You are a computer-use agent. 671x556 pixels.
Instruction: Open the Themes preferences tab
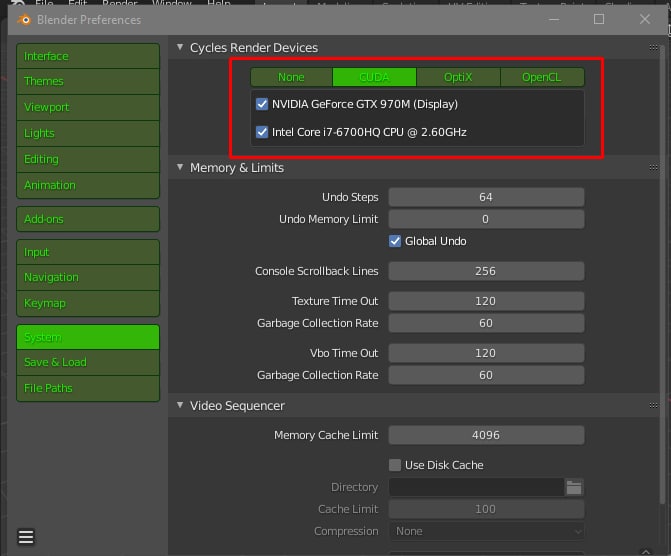click(x=88, y=81)
